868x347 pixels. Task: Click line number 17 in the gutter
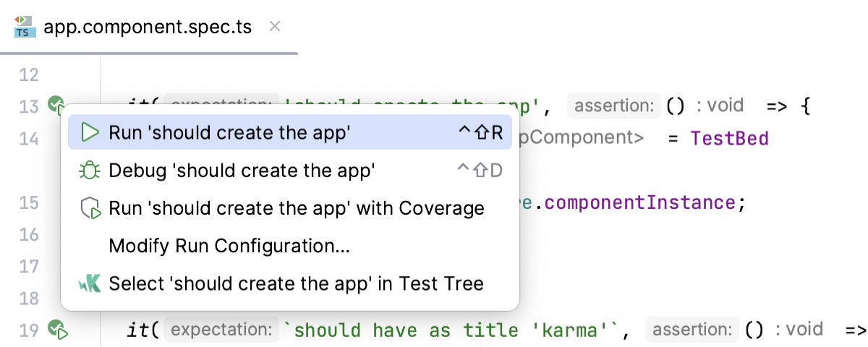(28, 267)
